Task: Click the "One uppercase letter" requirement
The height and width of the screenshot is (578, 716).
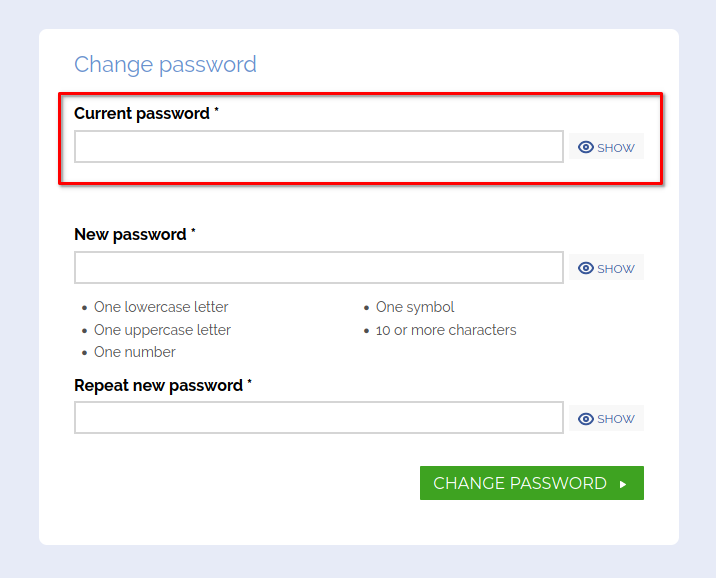Action: point(162,330)
